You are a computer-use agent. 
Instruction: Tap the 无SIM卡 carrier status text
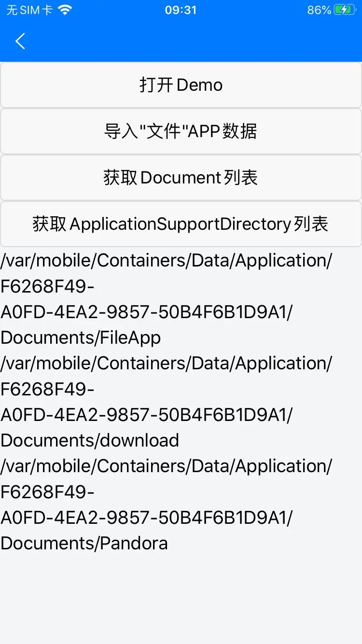(29, 10)
